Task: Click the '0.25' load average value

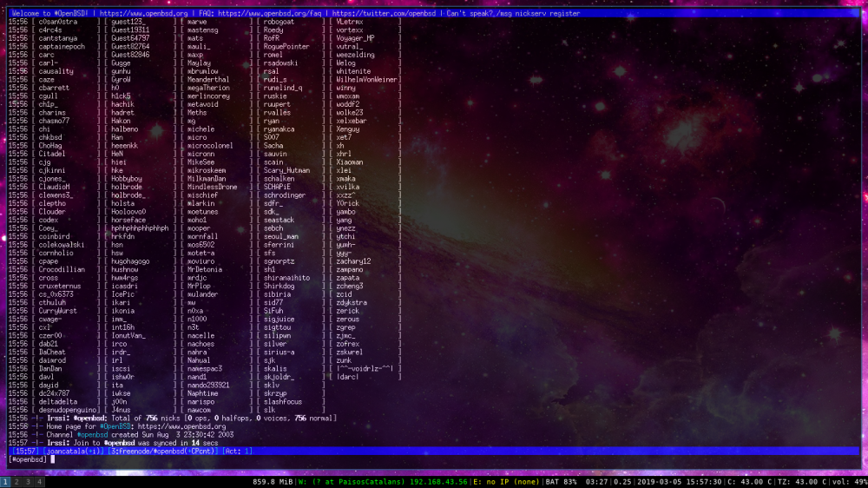Action: [622, 482]
